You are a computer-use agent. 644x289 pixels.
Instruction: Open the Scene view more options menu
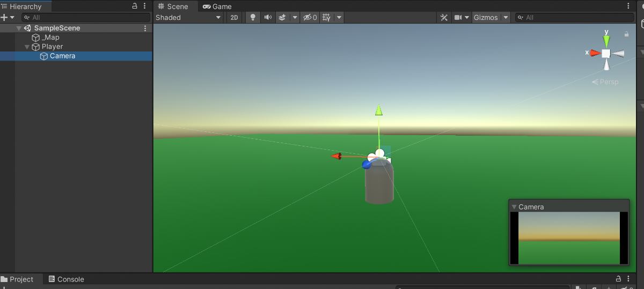(x=629, y=6)
